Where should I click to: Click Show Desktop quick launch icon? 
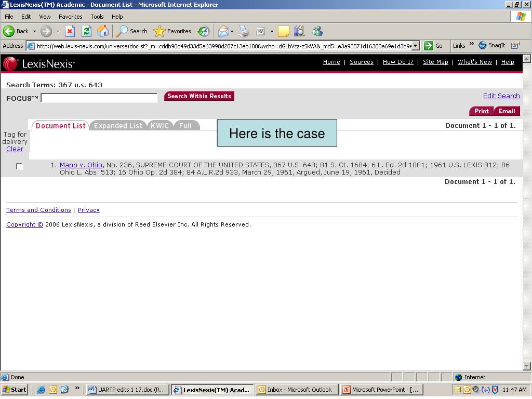pos(64,390)
